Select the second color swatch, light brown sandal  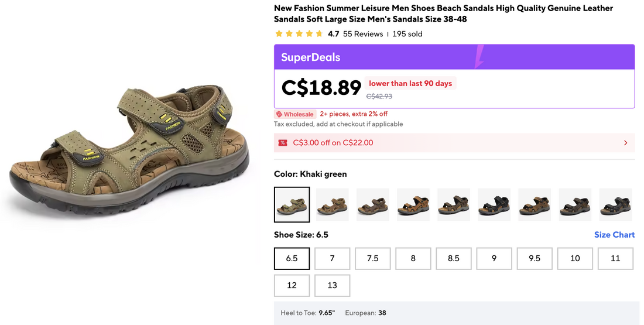pyautogui.click(x=332, y=204)
